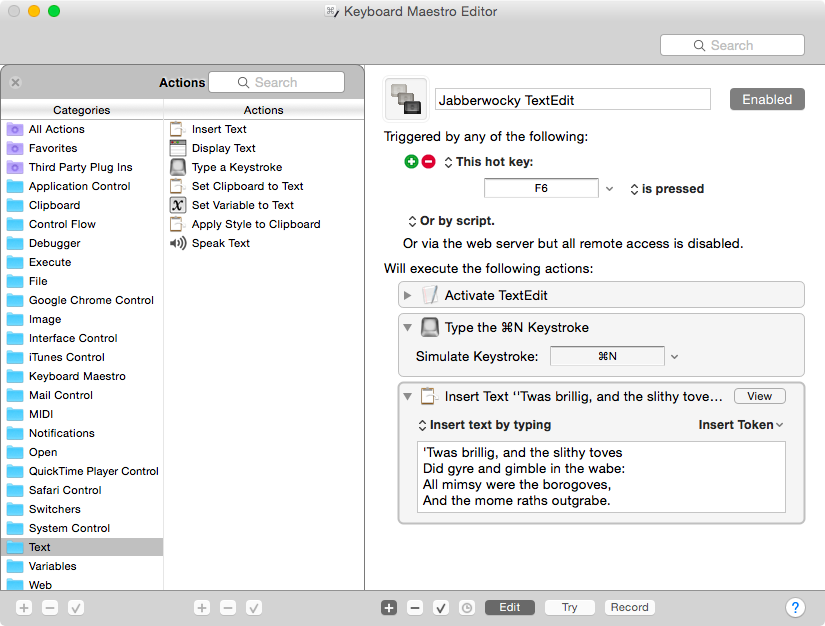
Task: Remove macro with middle minus button
Action: 228,608
